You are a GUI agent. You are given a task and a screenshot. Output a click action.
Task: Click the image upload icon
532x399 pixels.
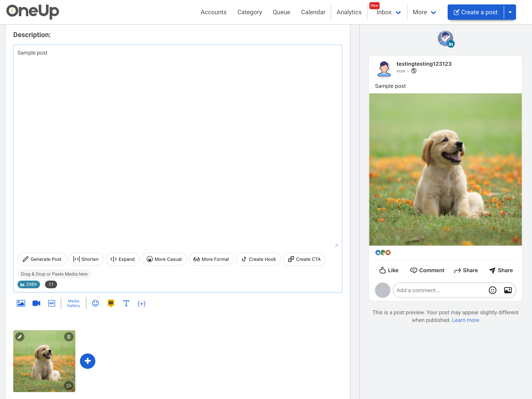click(x=21, y=303)
